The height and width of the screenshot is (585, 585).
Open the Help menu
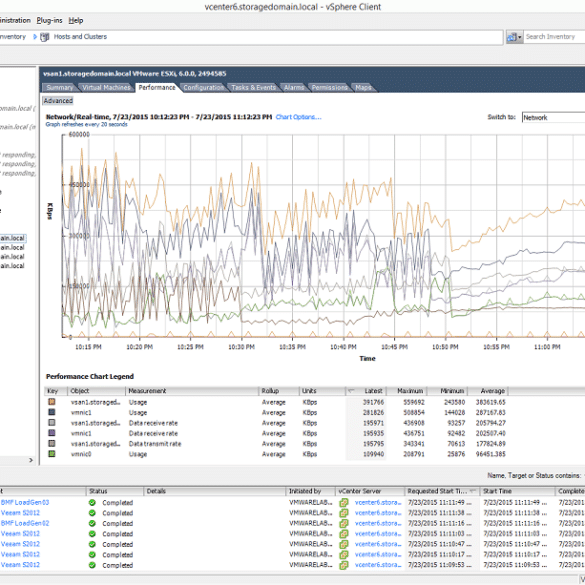tap(76, 21)
